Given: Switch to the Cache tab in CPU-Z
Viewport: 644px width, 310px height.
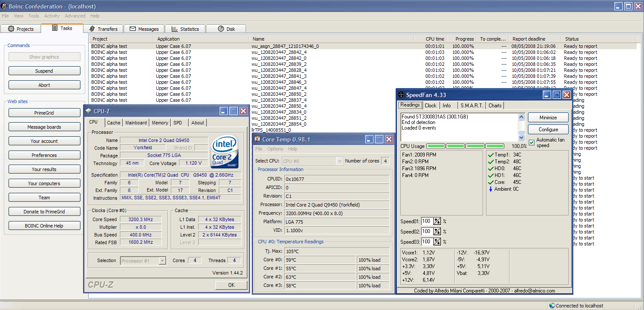Looking at the screenshot, I should pos(114,123).
